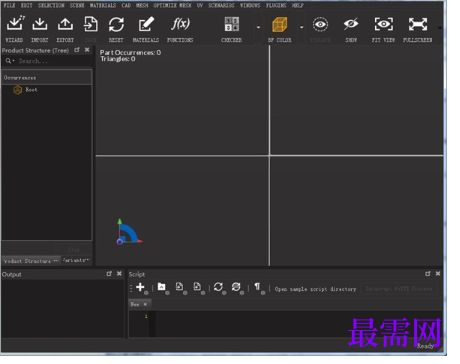Expand the dropdown arrow beside Checker
This screenshot has height=364, width=460.
tap(258, 27)
